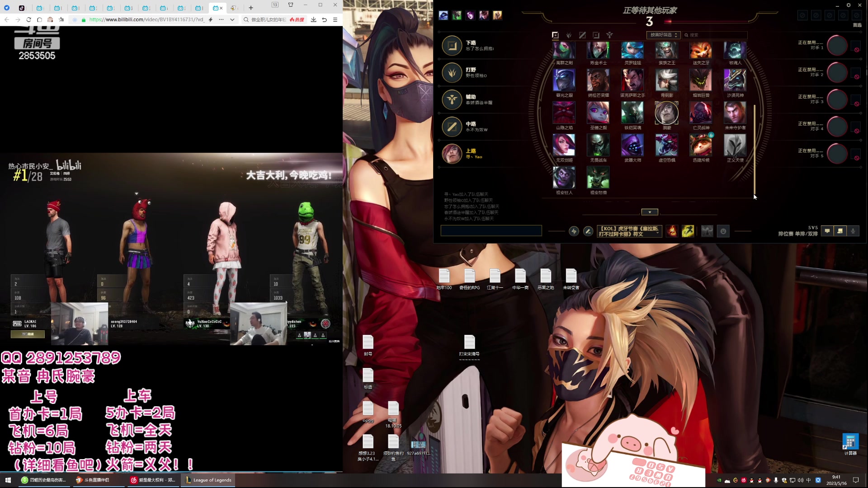
Task: Pick champion 诺克萨斯之手
Action: (x=632, y=80)
